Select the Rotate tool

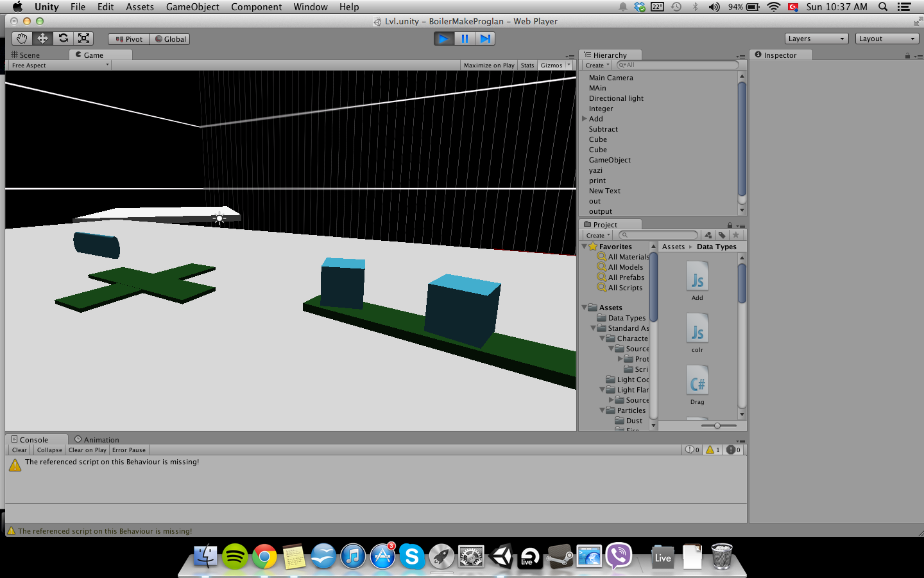coord(63,39)
